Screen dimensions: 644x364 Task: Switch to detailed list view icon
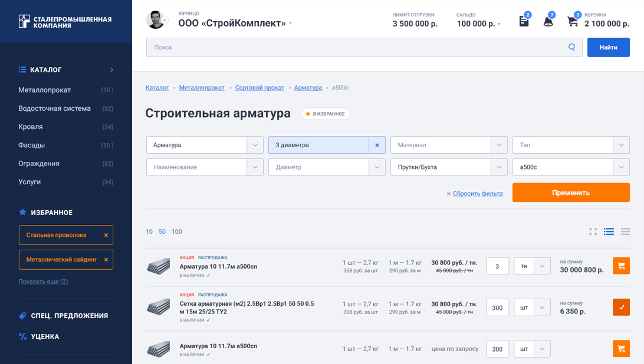coord(609,231)
